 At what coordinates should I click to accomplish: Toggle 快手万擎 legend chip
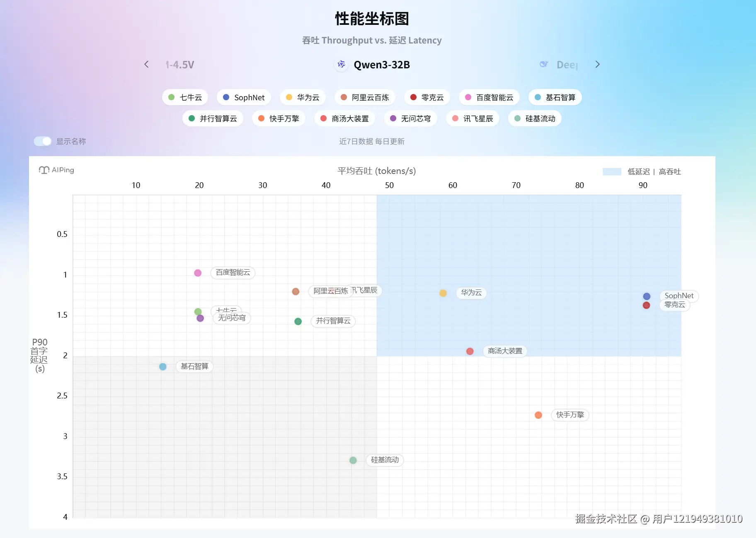(279, 118)
